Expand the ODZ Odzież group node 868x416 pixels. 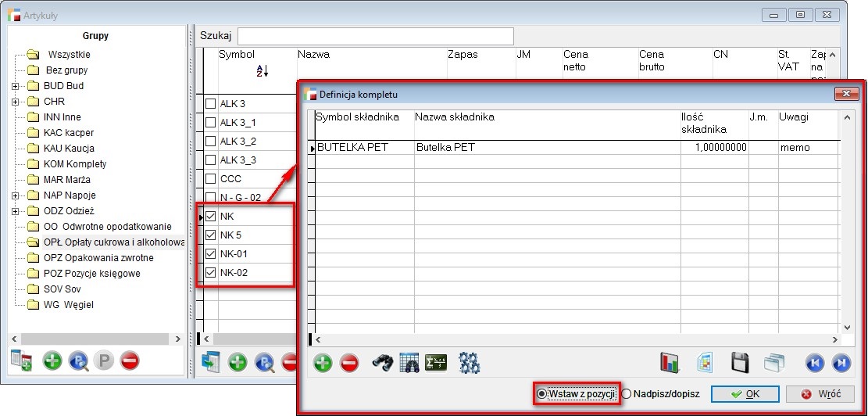(x=15, y=211)
